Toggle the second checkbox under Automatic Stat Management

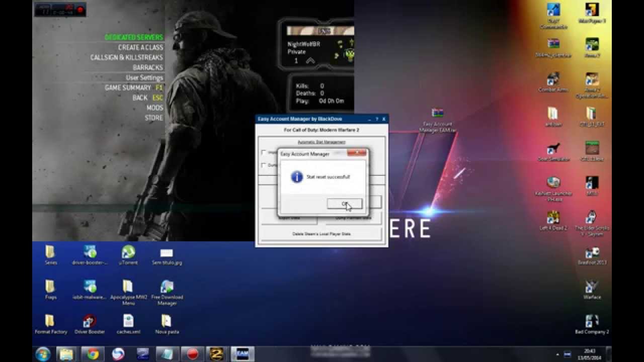pyautogui.click(x=264, y=165)
